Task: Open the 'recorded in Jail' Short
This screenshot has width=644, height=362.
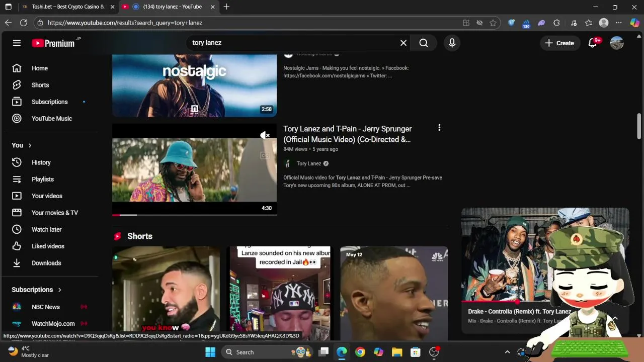Action: [x=280, y=294]
